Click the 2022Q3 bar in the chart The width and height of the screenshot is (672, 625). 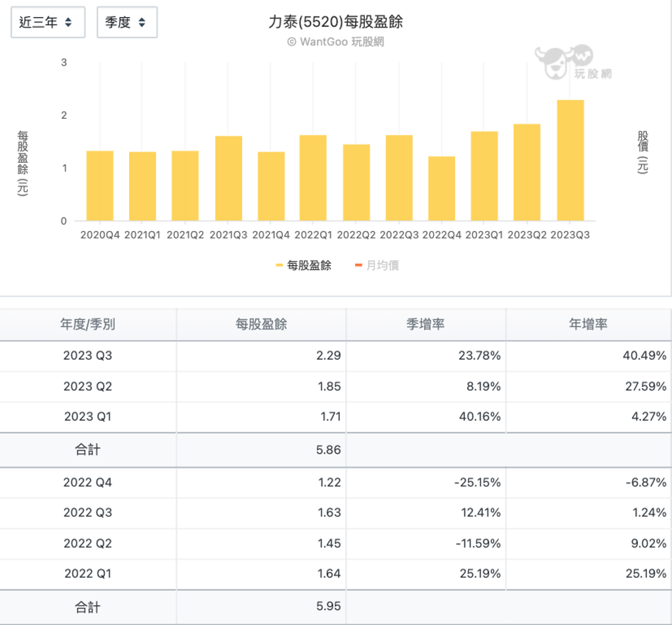click(399, 178)
